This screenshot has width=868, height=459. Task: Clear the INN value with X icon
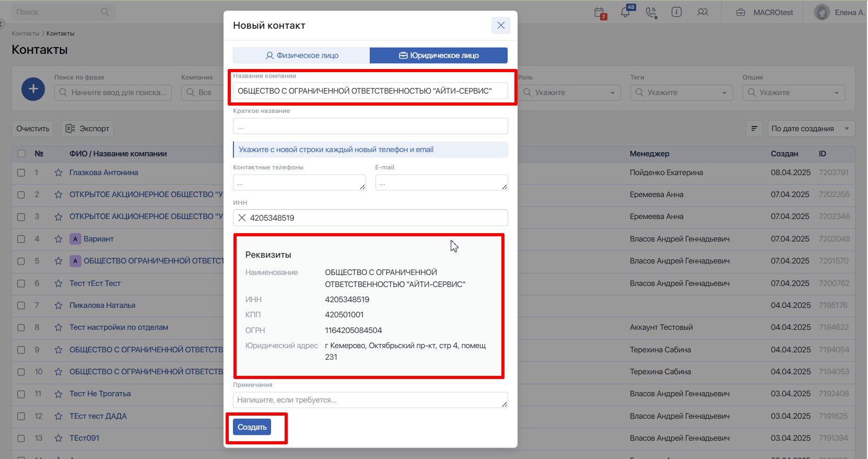(242, 217)
